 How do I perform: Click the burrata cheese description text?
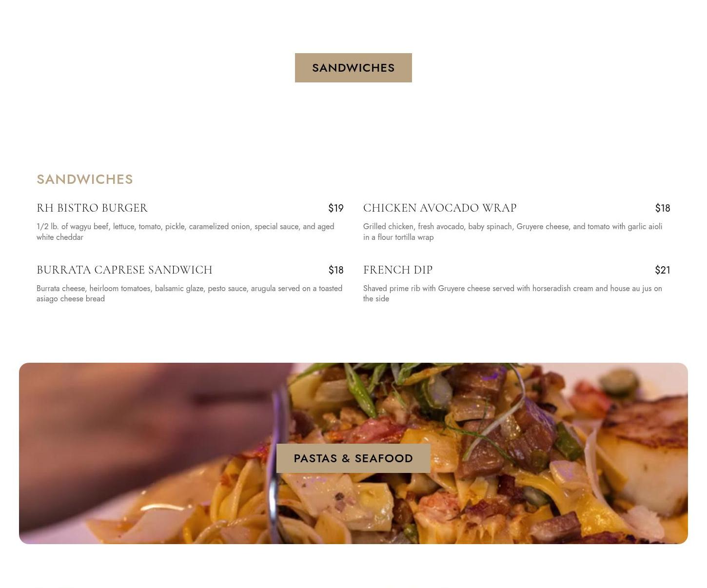(x=189, y=294)
